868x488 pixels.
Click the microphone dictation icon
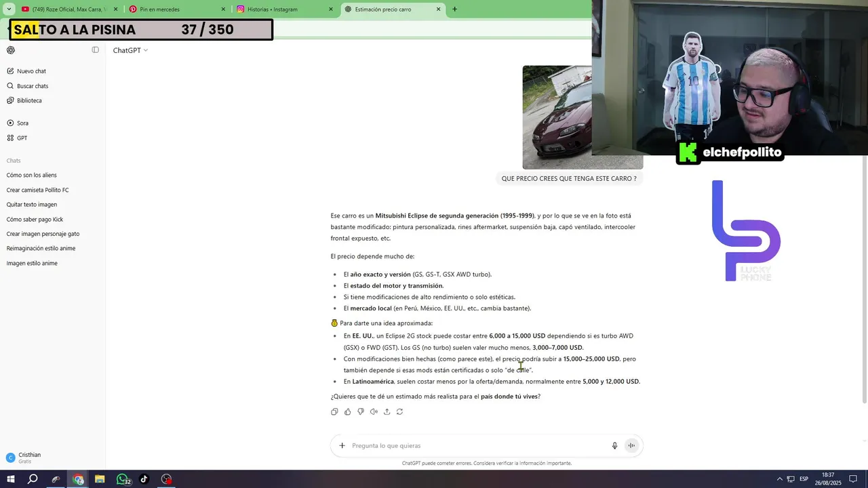[615, 445]
